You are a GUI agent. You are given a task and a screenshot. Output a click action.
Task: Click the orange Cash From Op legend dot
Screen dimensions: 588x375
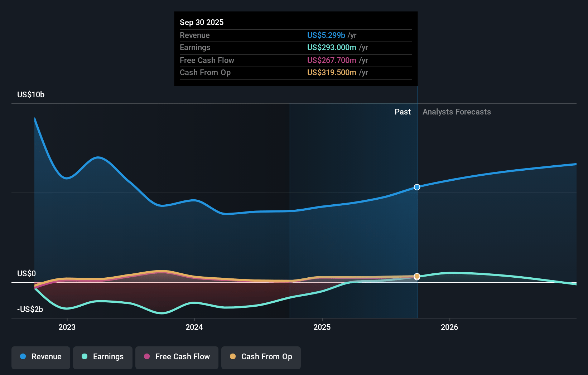point(233,357)
